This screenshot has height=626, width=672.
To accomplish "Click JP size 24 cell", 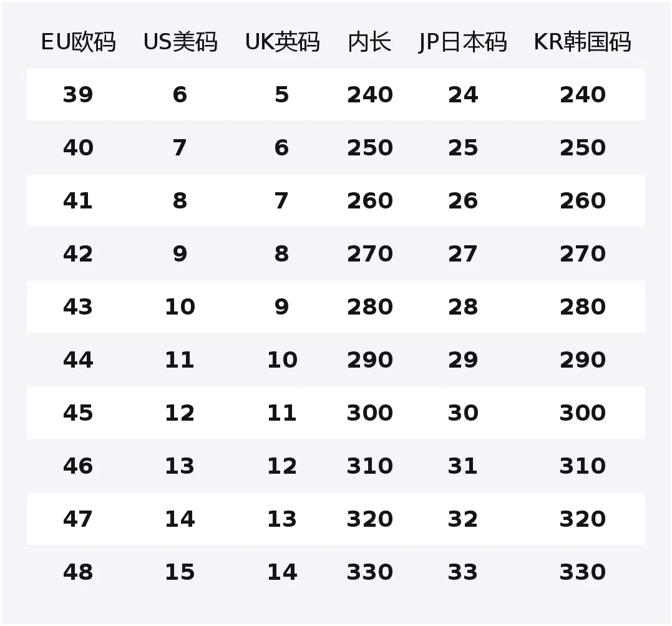I will (463, 94).
